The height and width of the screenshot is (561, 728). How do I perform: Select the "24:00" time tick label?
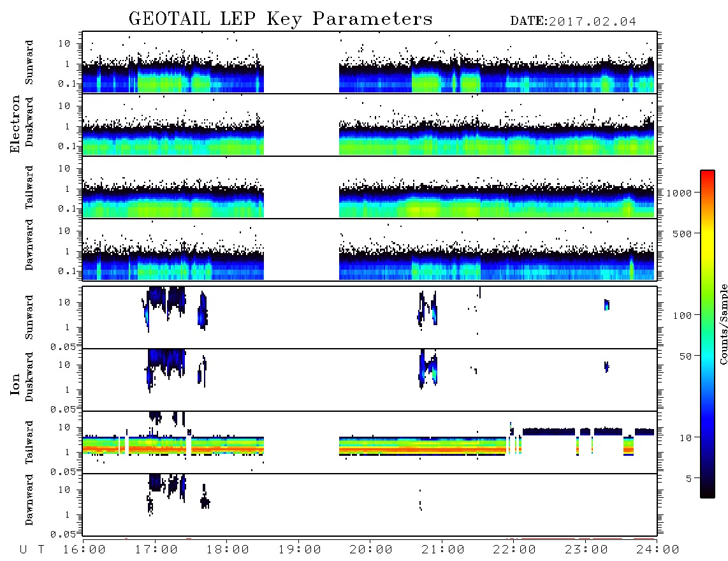[658, 550]
